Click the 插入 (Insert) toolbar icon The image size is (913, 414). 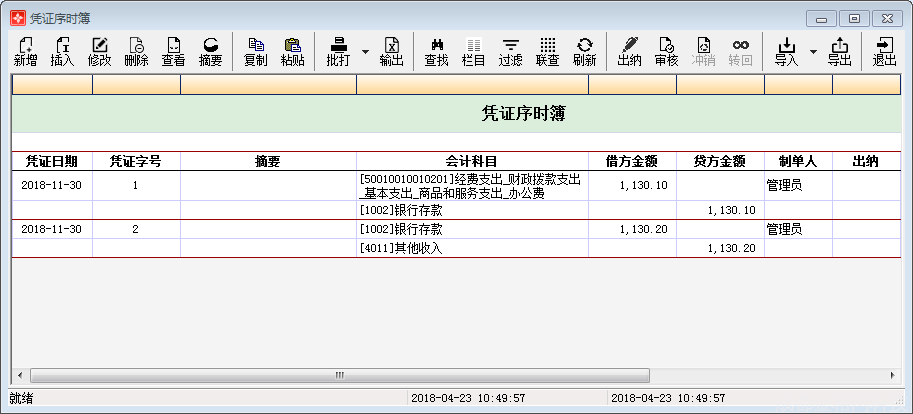pyautogui.click(x=62, y=51)
